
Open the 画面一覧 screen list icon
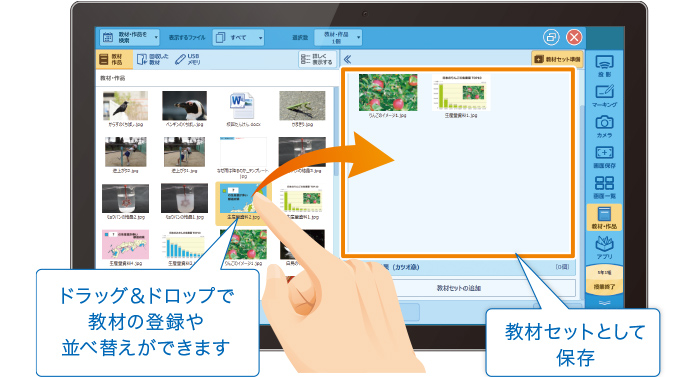(x=604, y=188)
